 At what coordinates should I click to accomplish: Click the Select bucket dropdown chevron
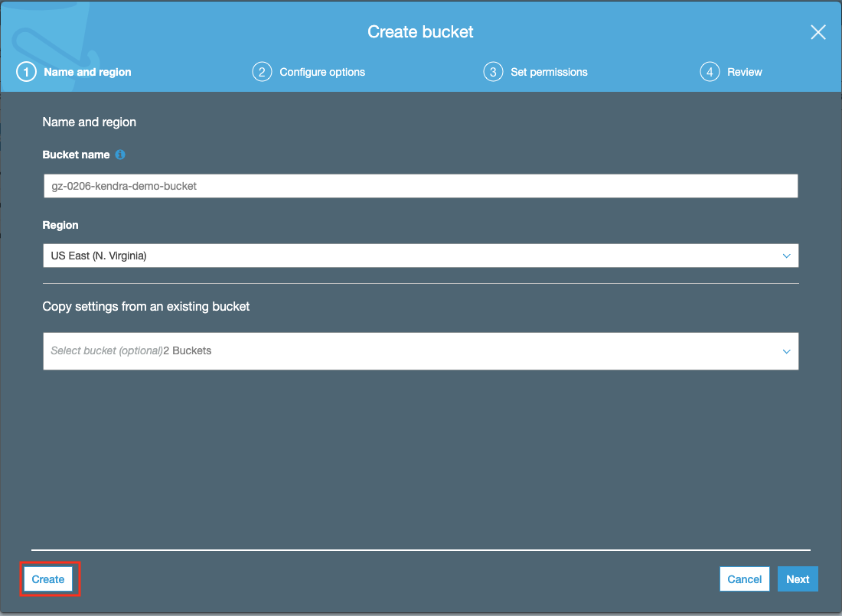pos(786,352)
